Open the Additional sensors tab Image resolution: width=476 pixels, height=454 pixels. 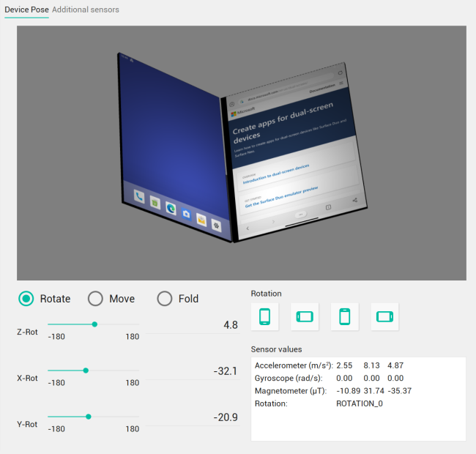click(x=85, y=10)
